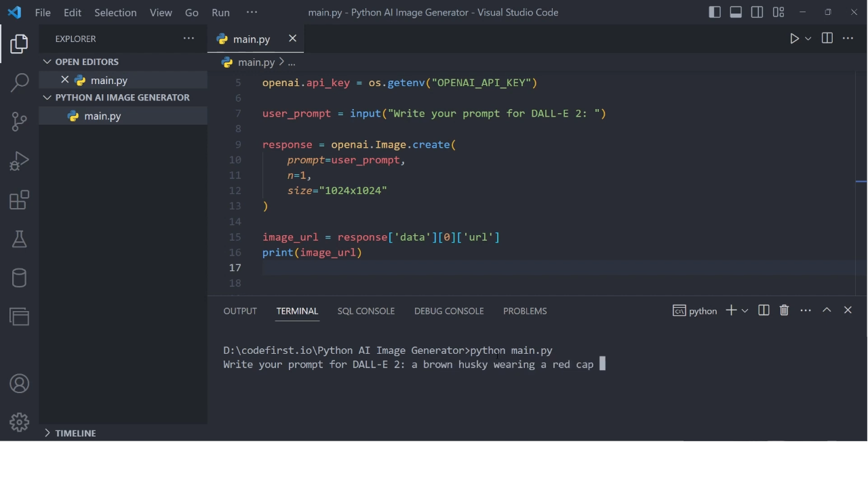This screenshot has width=868, height=488.
Task: Click the editor overview ruler scrollbar
Action: coord(861,183)
